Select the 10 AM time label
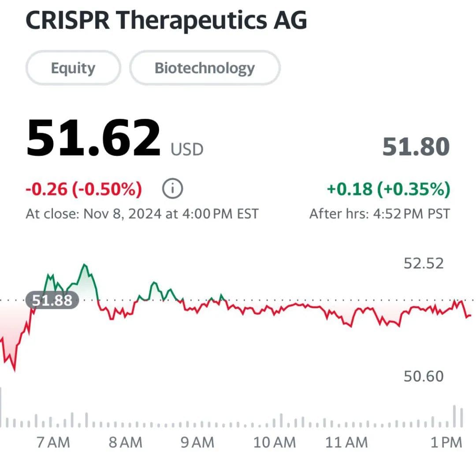This screenshot has width=476, height=467. (x=275, y=442)
